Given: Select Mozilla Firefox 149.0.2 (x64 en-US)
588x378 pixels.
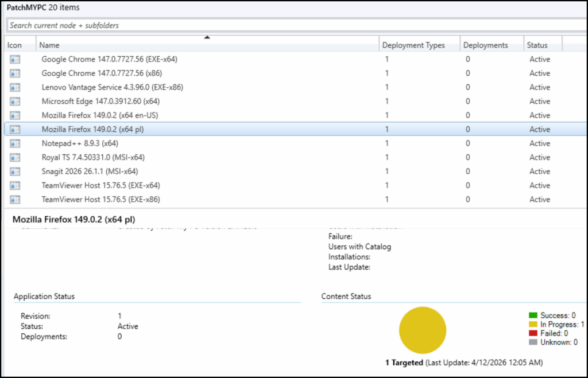Looking at the screenshot, I should [x=99, y=115].
